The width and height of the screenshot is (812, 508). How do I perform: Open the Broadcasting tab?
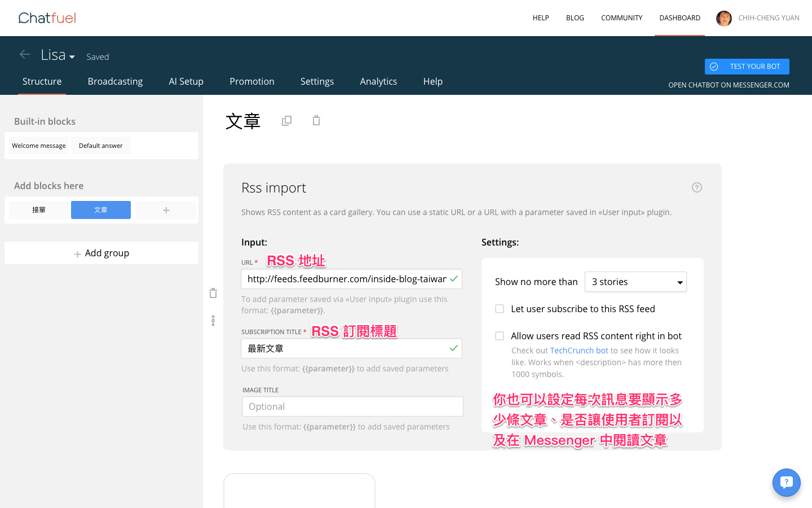coord(115,81)
